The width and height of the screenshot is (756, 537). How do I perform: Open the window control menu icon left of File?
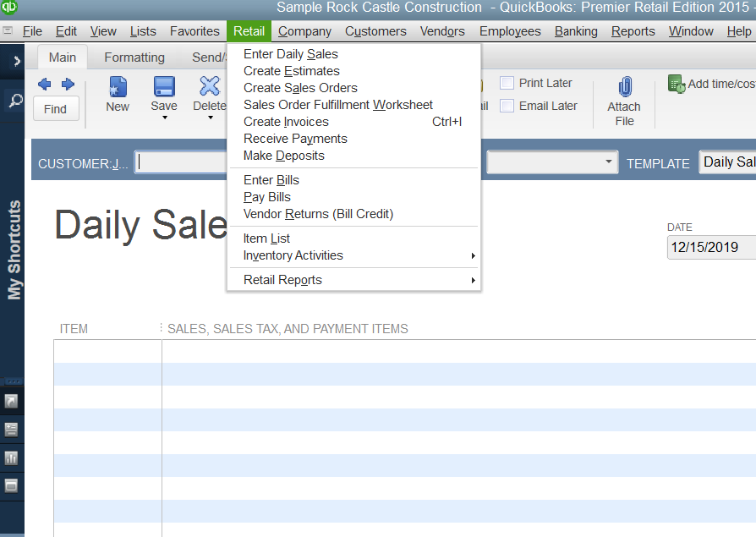tap(8, 30)
